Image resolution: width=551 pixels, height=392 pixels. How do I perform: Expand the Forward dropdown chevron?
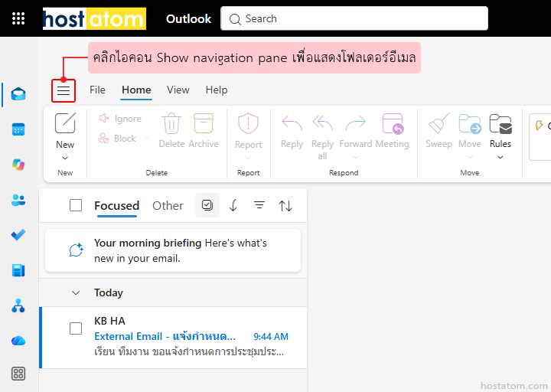[x=356, y=157]
